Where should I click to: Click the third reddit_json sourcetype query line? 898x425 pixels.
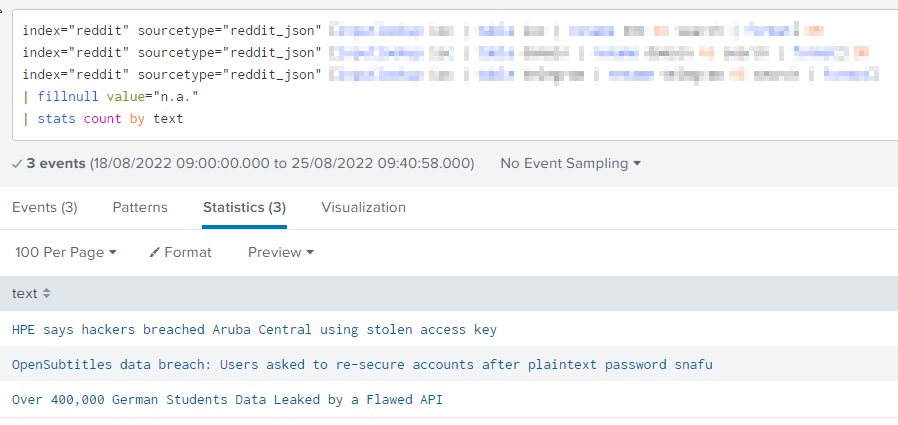click(450, 75)
